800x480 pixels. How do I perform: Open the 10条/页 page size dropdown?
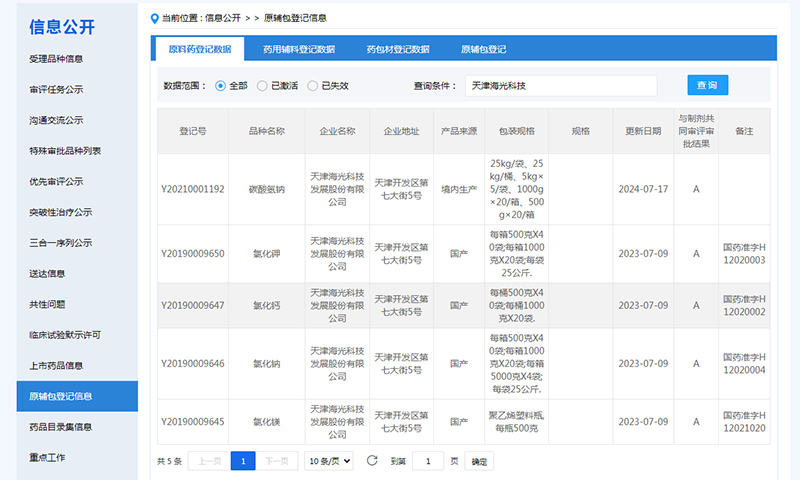coord(329,461)
